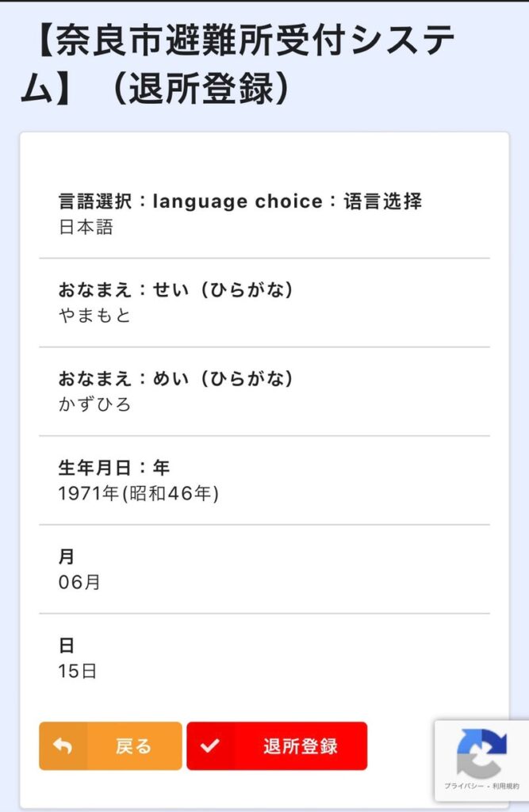
Task: Click the おなまえ：めい（ひらがな） label
Action: [176, 379]
